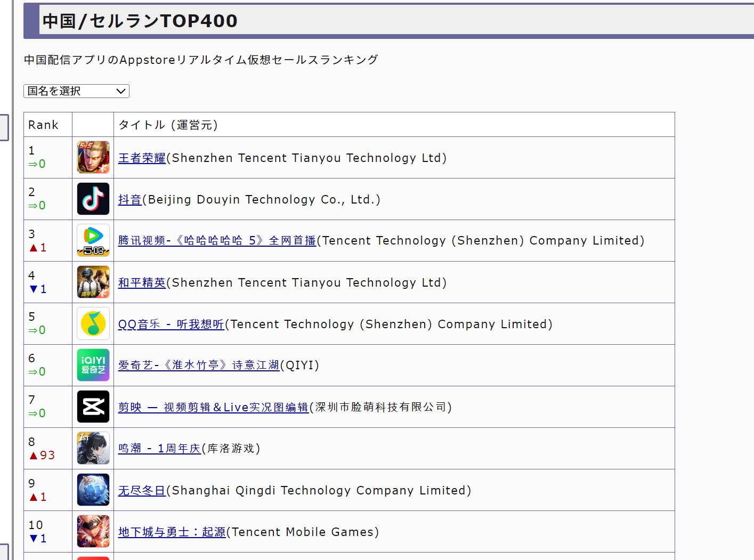Open the 腾讯视频-《哈哈哈哈哈 5》全网首播 link
Viewport: 754px width, 560px height.
pyautogui.click(x=217, y=241)
